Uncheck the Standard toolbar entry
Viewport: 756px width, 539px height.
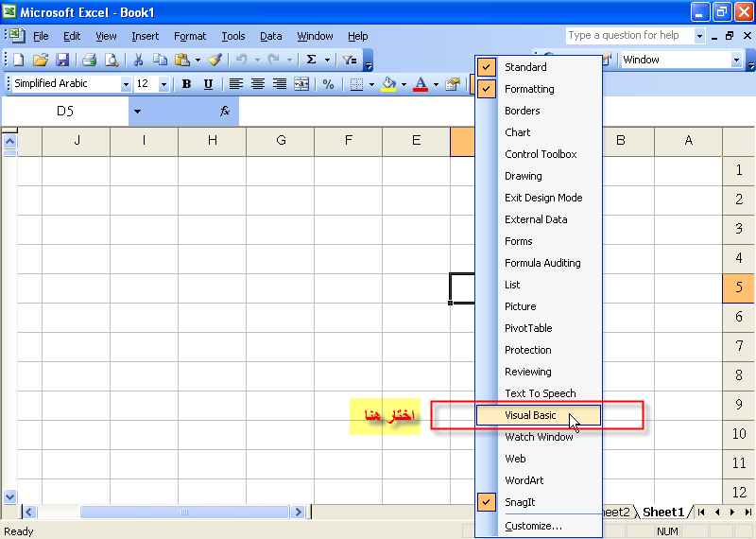538,67
